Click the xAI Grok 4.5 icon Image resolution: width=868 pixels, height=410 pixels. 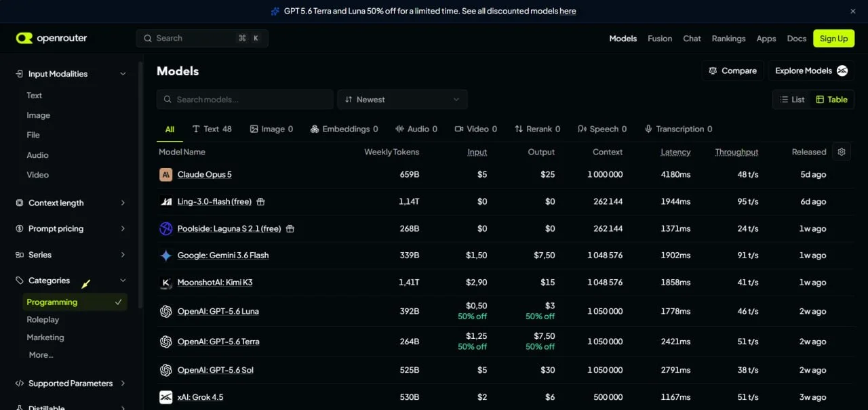(166, 397)
